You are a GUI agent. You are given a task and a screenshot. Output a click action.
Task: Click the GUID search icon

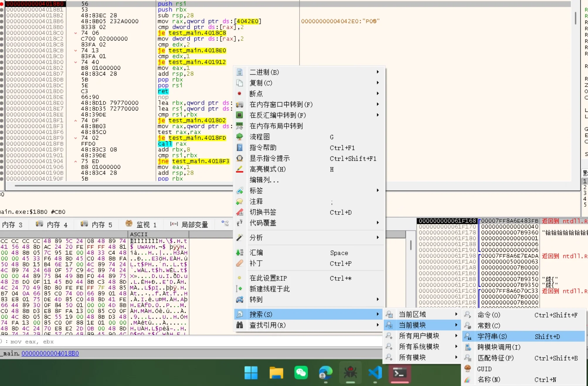[x=468, y=368]
